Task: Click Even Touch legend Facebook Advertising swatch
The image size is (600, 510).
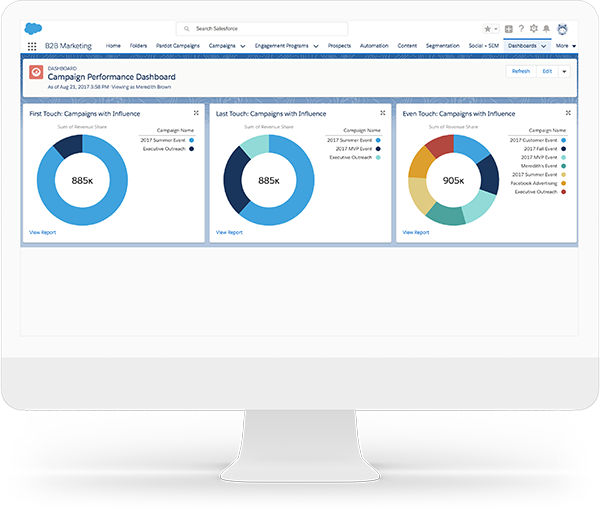Action: (x=564, y=183)
